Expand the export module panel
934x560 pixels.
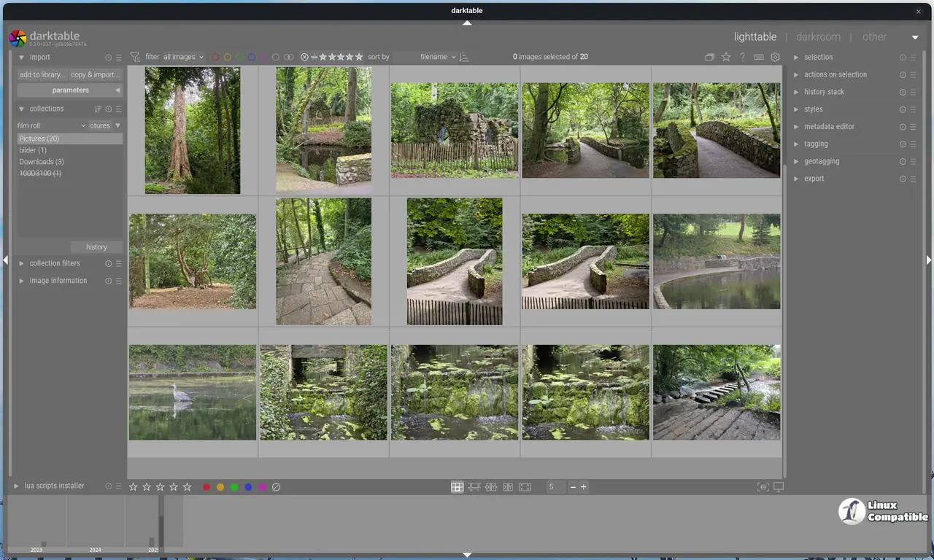coord(814,179)
